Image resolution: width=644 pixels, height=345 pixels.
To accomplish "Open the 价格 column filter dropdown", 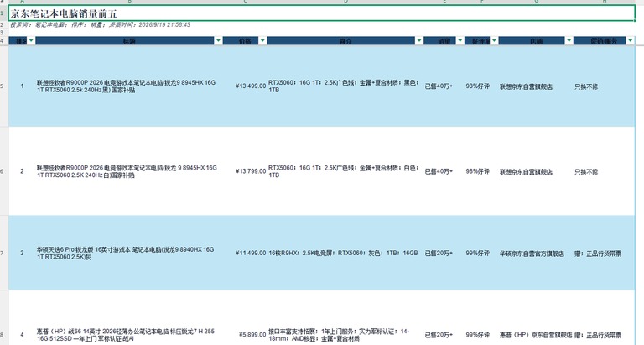I will coord(262,40).
